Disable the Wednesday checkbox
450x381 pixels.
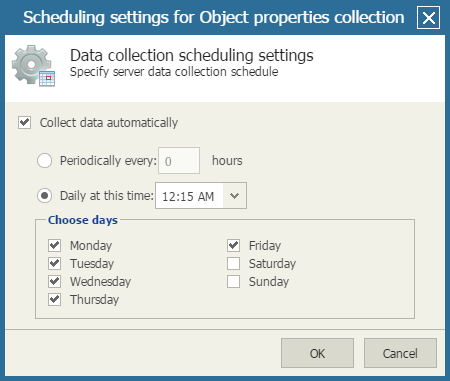pyautogui.click(x=54, y=281)
